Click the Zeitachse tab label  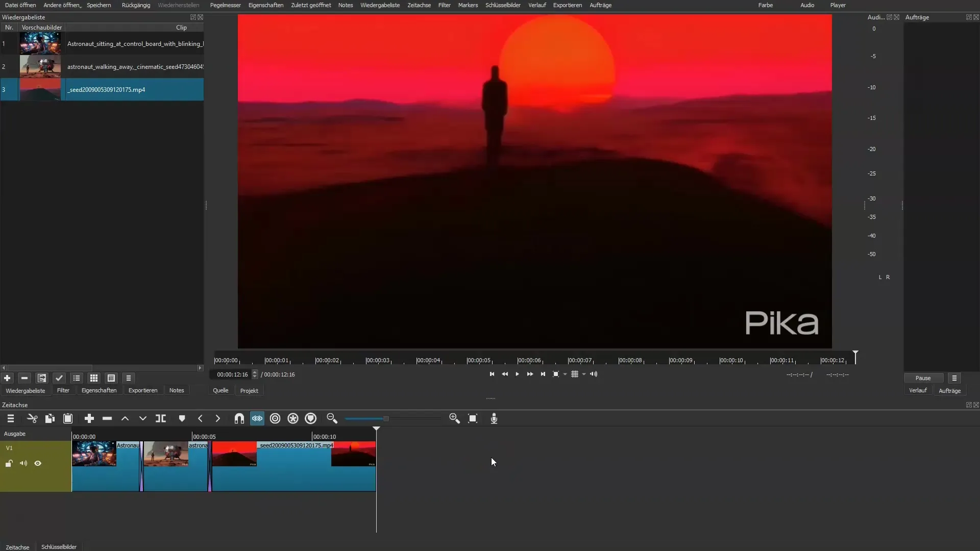[x=17, y=546]
